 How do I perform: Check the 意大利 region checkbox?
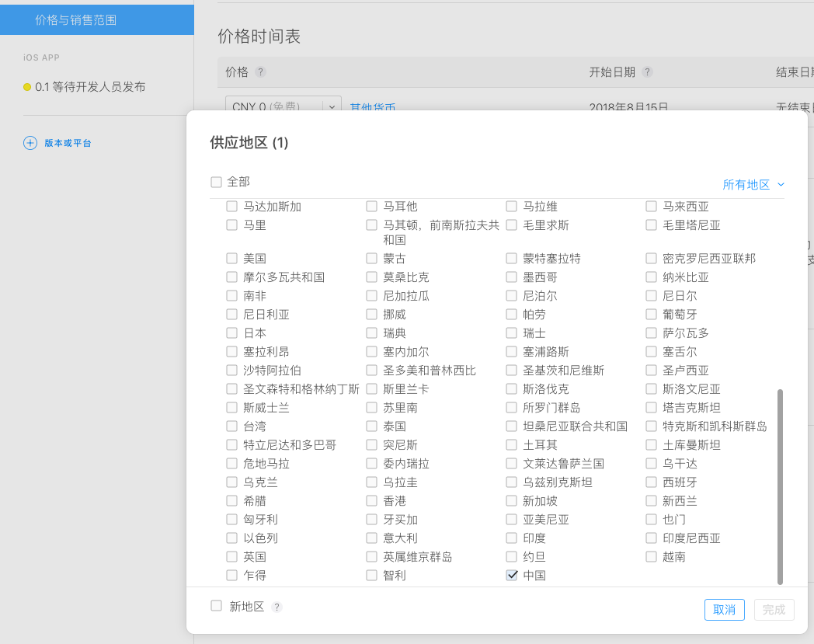(371, 538)
